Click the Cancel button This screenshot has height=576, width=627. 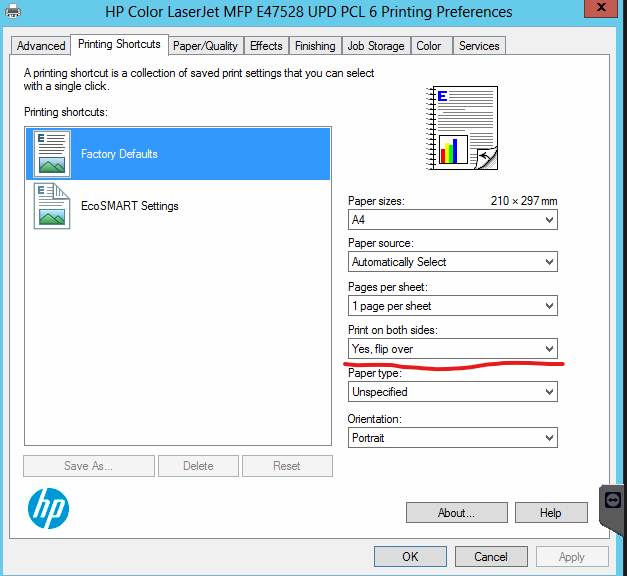pos(491,557)
